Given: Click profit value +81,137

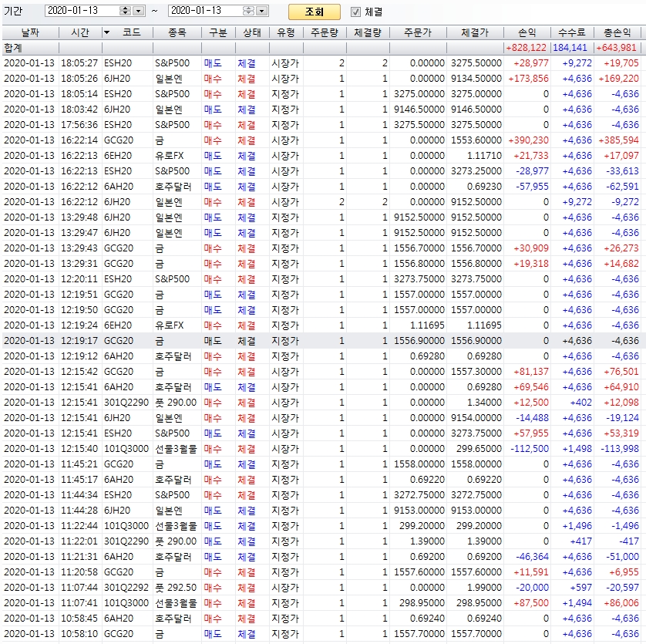Looking at the screenshot, I should (x=531, y=372).
